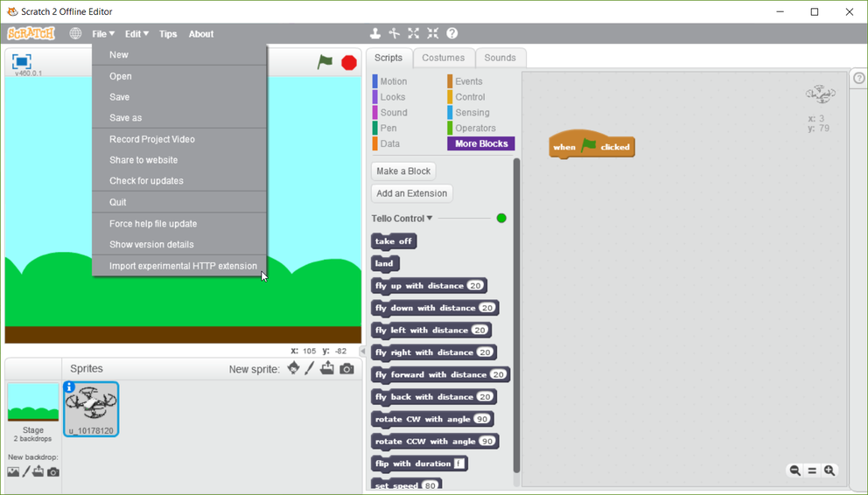Select Record Project Video

(x=179, y=139)
